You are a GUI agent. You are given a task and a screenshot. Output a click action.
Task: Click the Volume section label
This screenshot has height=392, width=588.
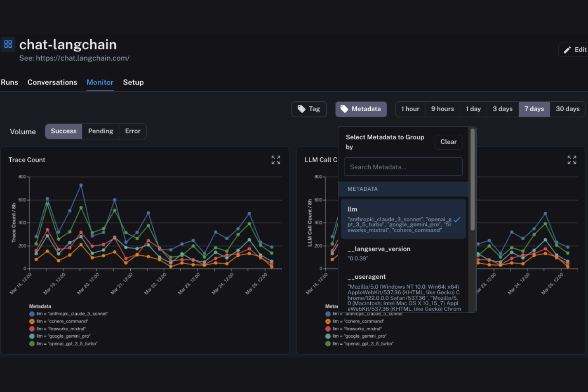coord(23,131)
